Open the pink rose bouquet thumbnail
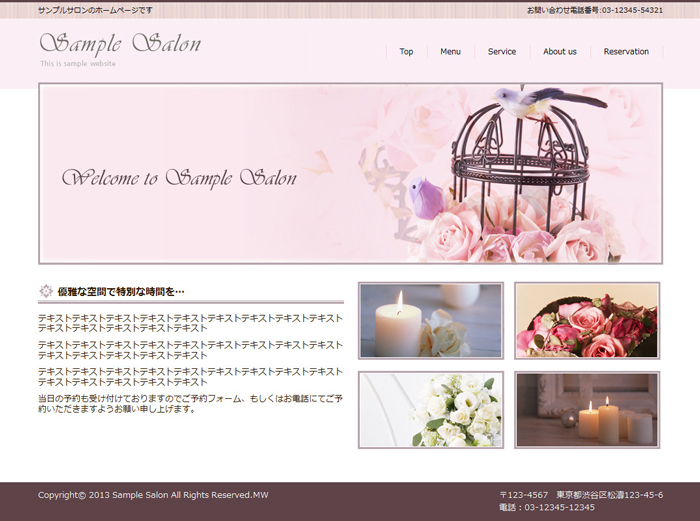700x521 pixels. coord(587,320)
